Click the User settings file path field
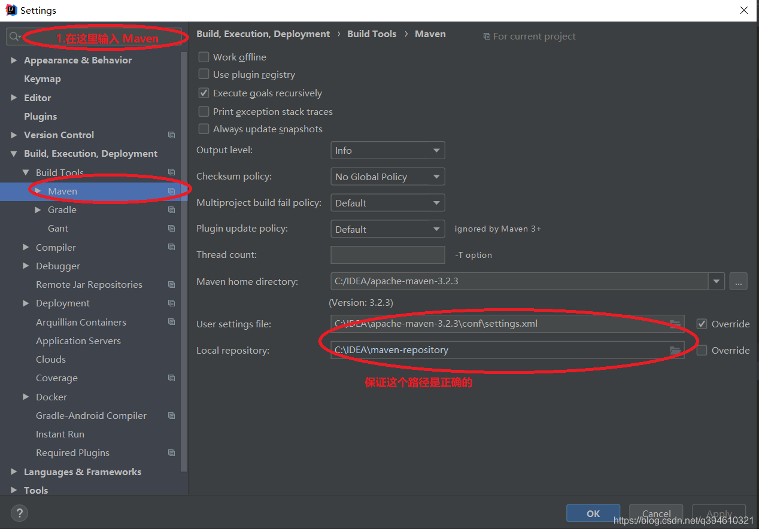The width and height of the screenshot is (759, 532). [x=507, y=324]
